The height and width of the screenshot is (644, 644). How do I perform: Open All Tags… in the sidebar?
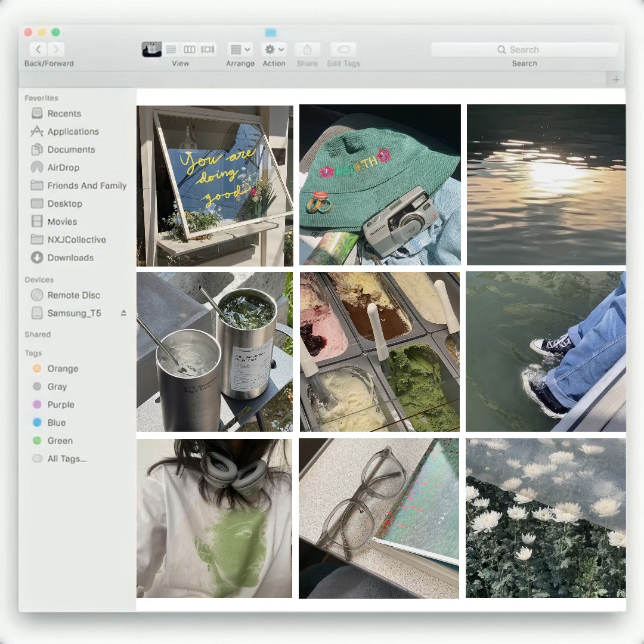coord(67,459)
